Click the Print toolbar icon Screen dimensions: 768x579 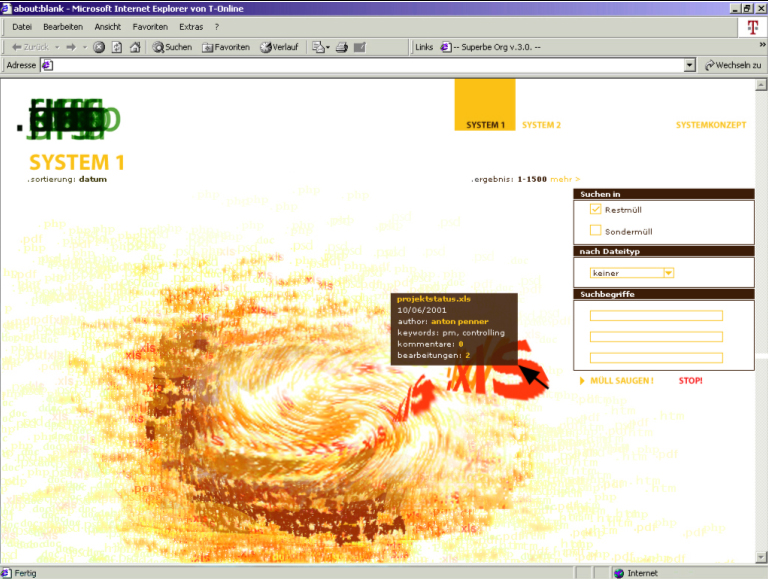341,47
